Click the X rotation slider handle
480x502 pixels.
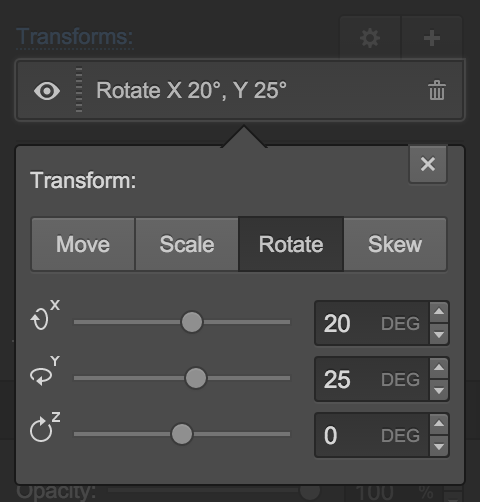[x=192, y=322]
